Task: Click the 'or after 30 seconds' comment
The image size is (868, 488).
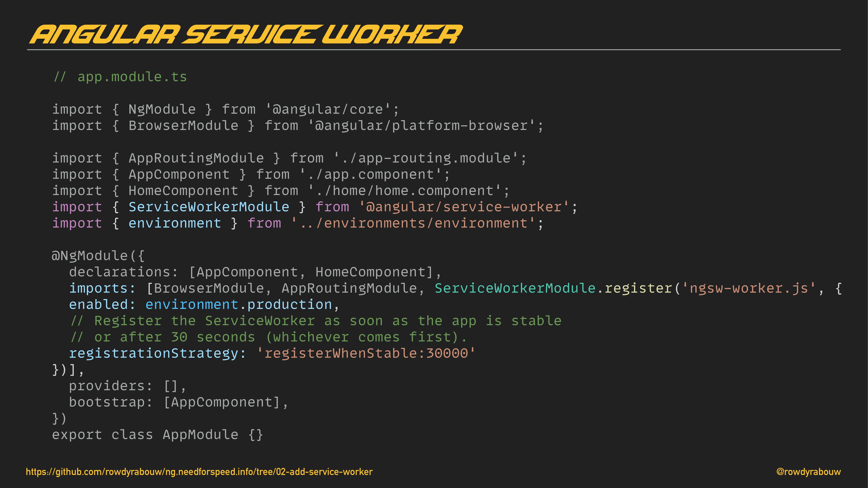Action: click(269, 337)
